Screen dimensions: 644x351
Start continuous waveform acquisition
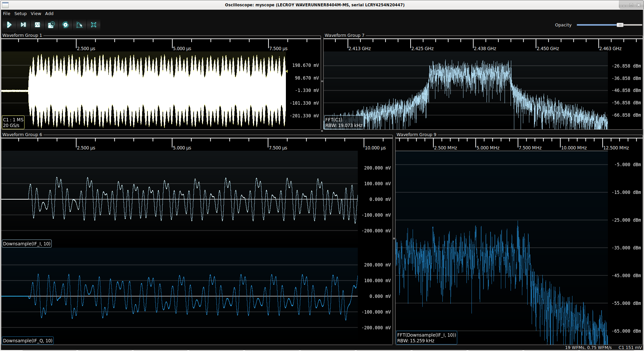tap(9, 25)
